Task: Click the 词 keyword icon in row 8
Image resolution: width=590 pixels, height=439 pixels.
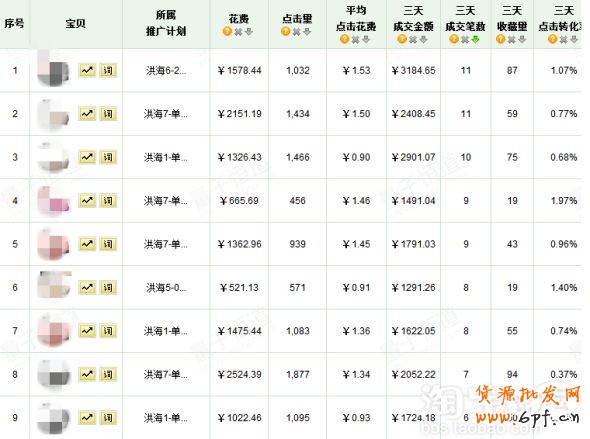Action: [108, 374]
